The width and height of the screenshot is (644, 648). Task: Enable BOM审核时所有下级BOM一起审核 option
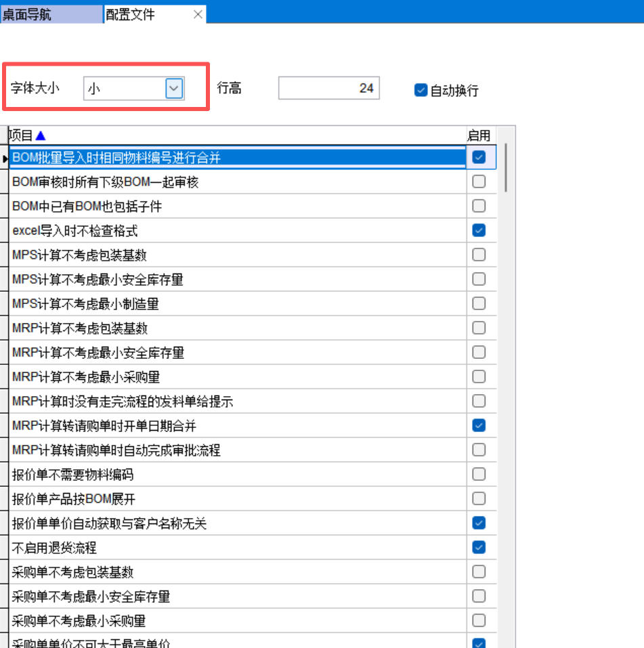click(x=479, y=181)
